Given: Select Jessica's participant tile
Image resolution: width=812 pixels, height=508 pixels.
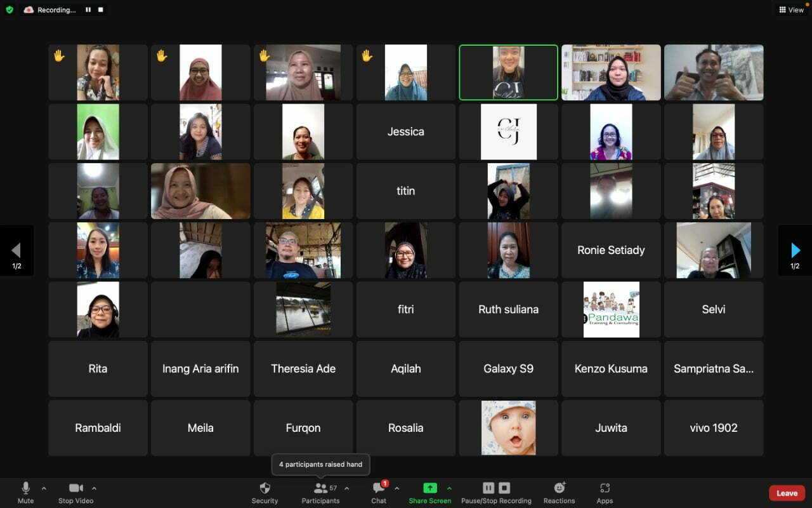Looking at the screenshot, I should (x=406, y=131).
